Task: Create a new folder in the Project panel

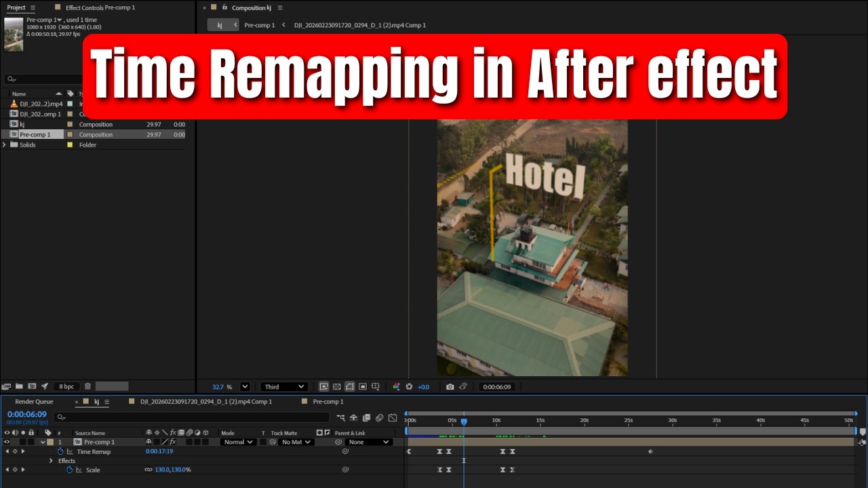Action: pyautogui.click(x=19, y=386)
